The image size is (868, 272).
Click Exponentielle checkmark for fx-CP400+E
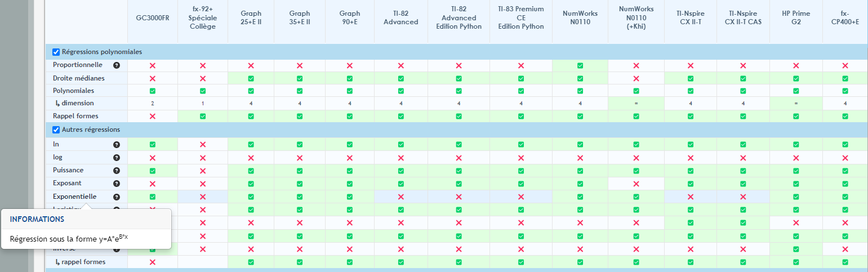point(845,197)
